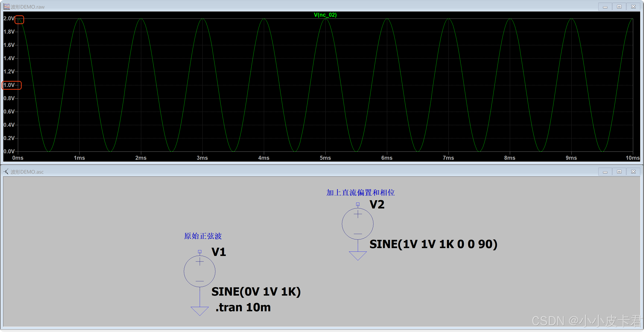Click the schematic window title icon
Viewport: 644px width, 332px height.
pos(6,172)
